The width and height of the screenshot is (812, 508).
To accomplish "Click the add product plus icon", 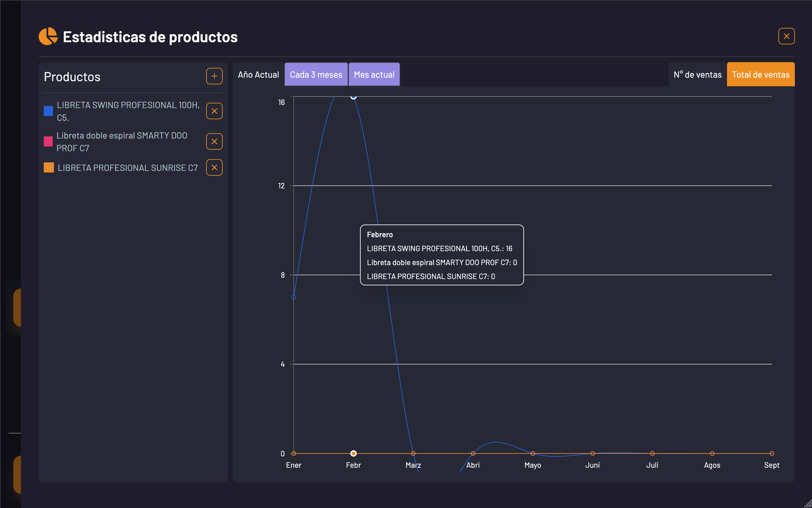I will tap(214, 76).
